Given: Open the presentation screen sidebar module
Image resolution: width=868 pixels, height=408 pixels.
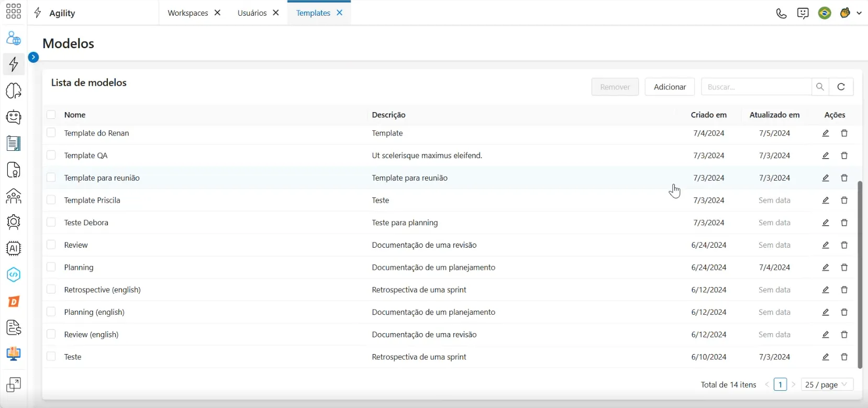Looking at the screenshot, I should tap(14, 354).
